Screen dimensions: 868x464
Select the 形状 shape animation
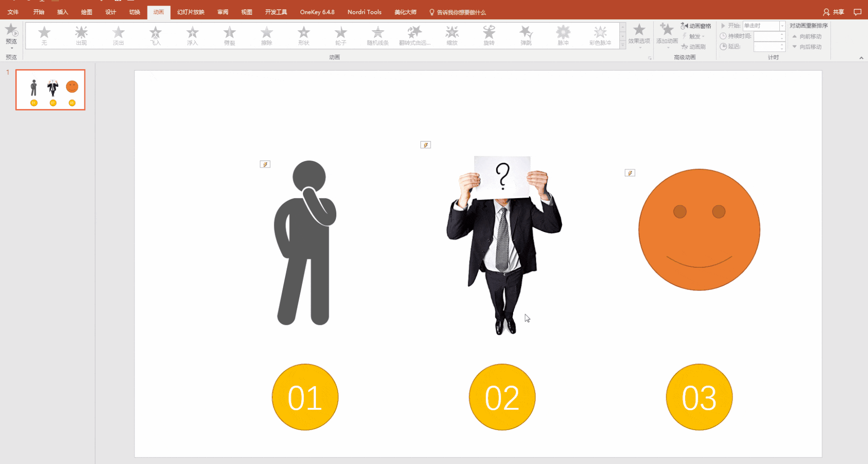coord(304,35)
